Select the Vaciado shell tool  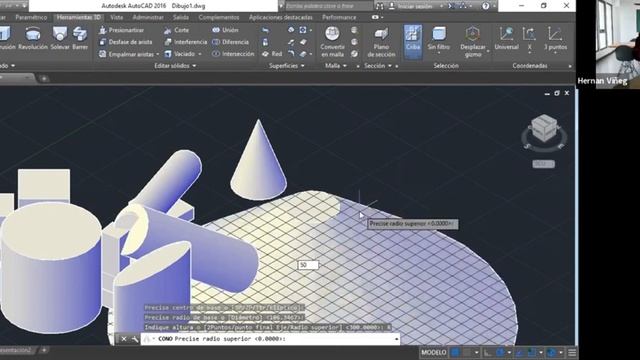click(x=180, y=54)
